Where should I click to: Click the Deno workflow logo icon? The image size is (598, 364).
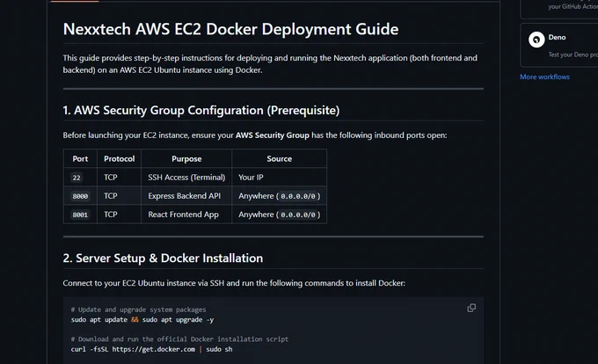coord(536,40)
